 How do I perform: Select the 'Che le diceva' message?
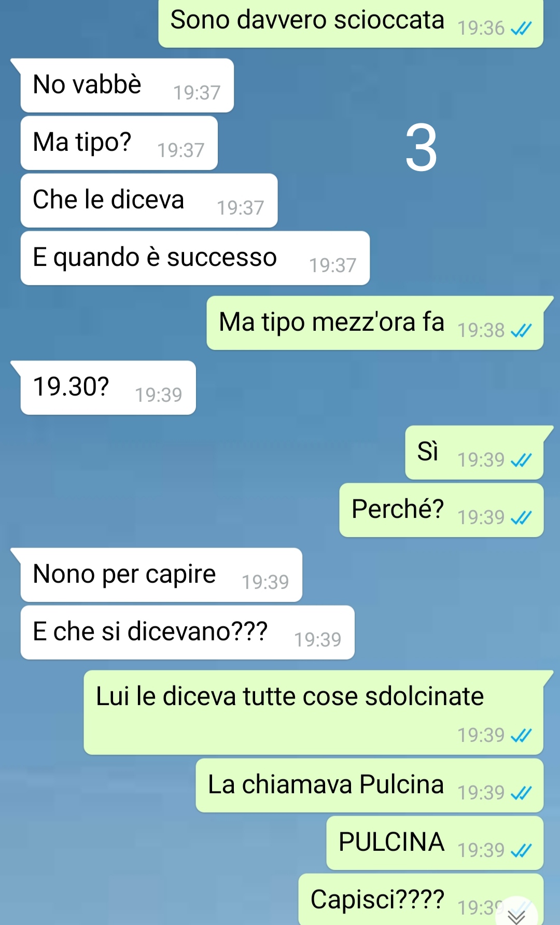(x=149, y=201)
